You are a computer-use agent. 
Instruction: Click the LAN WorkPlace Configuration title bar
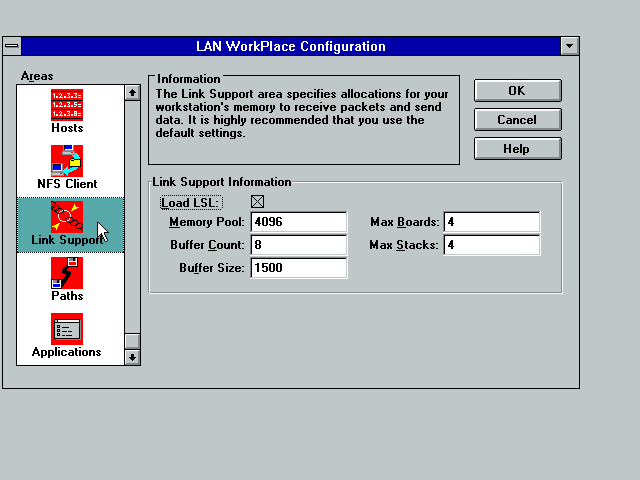(290, 46)
